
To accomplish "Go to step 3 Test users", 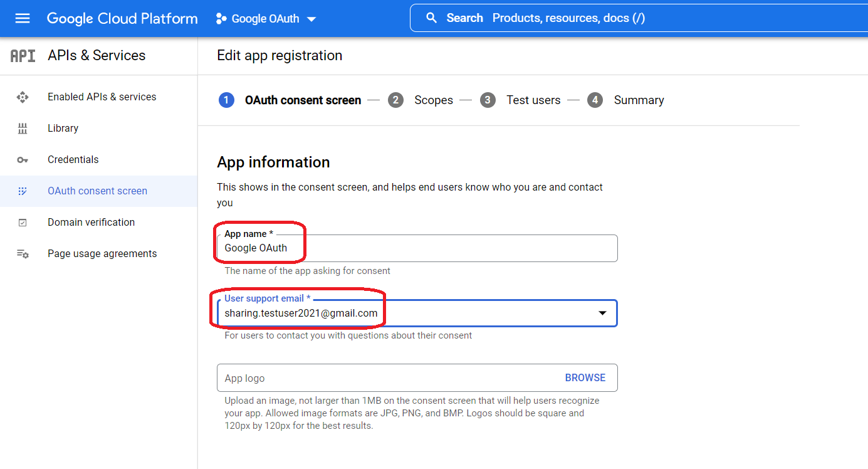I will point(521,100).
